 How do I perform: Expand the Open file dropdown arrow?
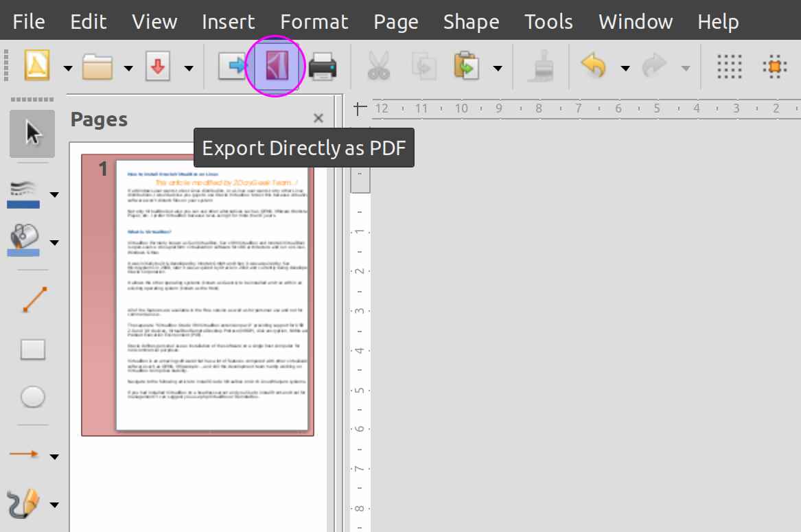tap(128, 67)
